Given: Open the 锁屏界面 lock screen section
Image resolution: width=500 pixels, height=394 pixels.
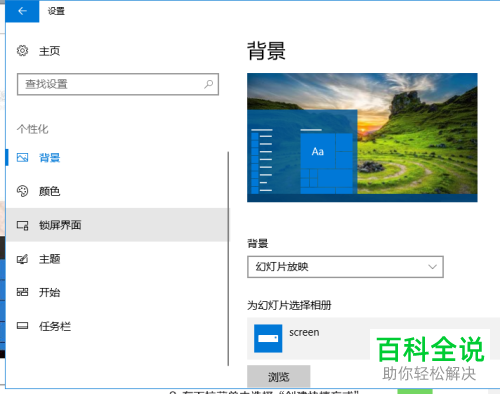Looking at the screenshot, I should pos(117,225).
